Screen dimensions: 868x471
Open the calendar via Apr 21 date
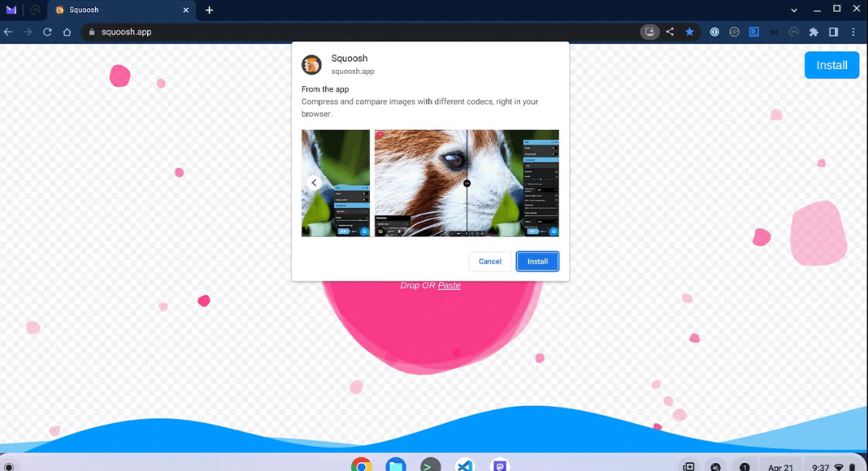point(780,467)
